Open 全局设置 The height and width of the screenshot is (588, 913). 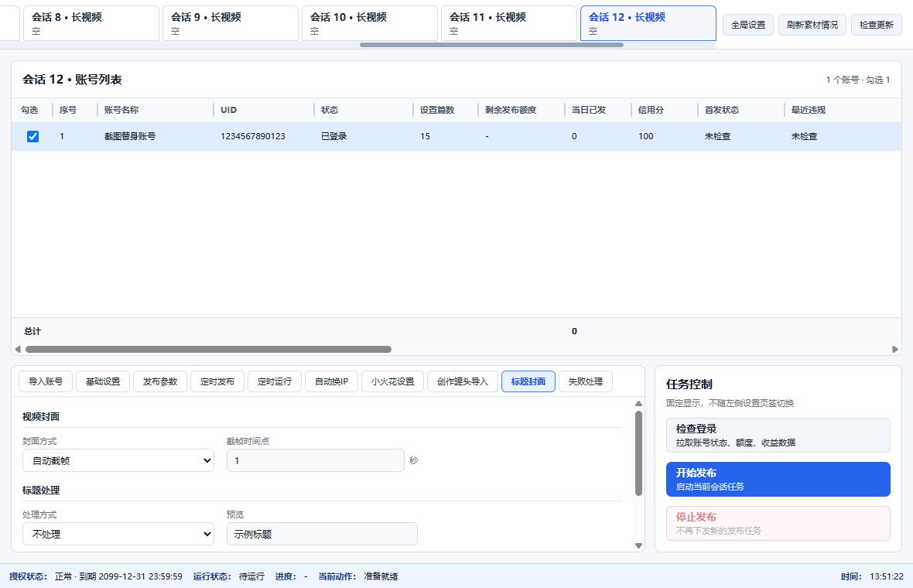[x=748, y=25]
